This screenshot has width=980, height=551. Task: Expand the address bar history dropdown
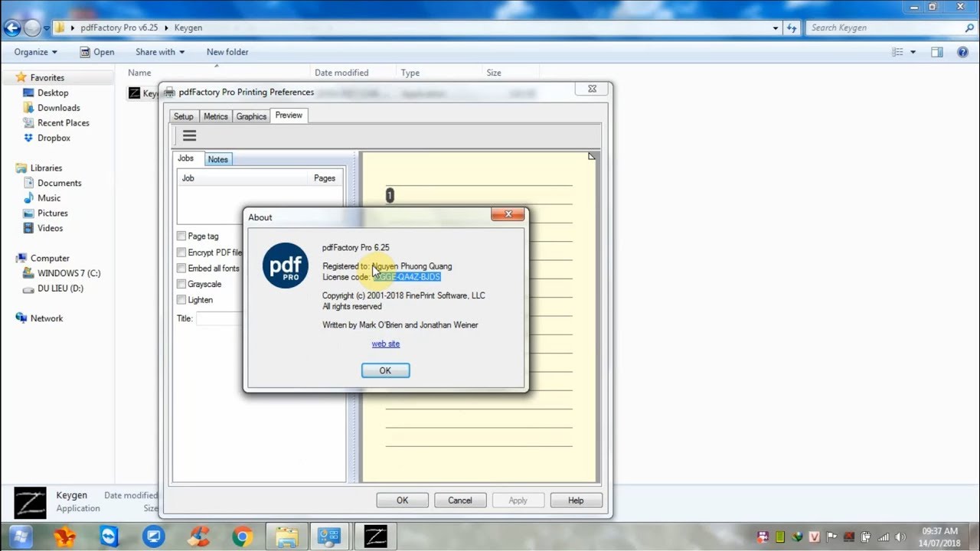776,28
